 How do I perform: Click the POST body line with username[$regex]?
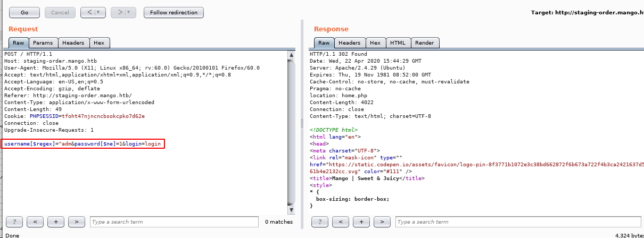(82, 144)
